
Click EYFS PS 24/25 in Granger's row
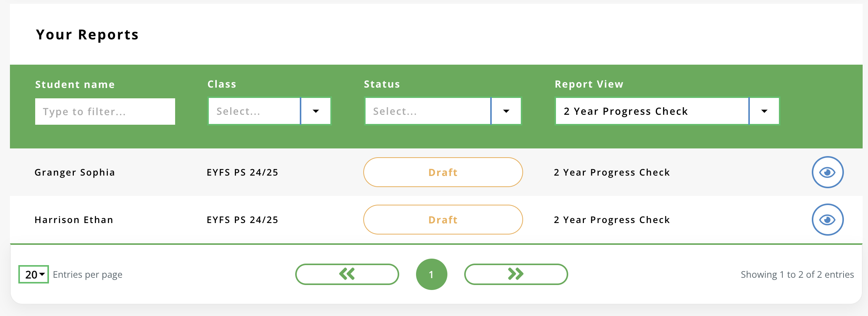pyautogui.click(x=242, y=173)
